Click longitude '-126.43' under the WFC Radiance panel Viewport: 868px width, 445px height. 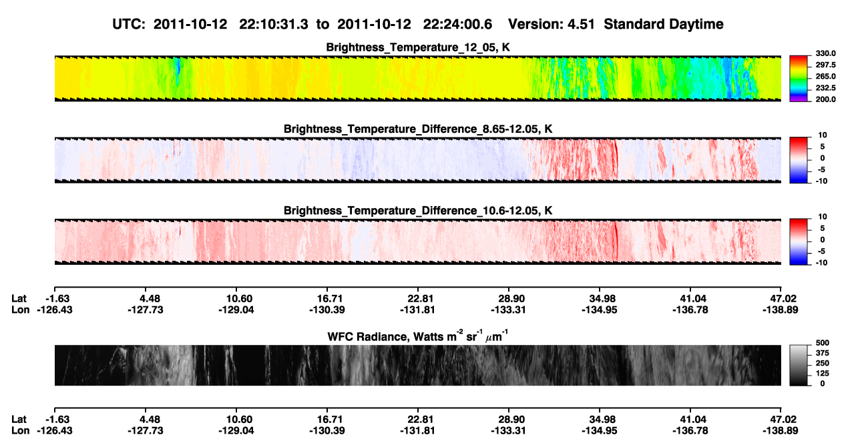54,430
